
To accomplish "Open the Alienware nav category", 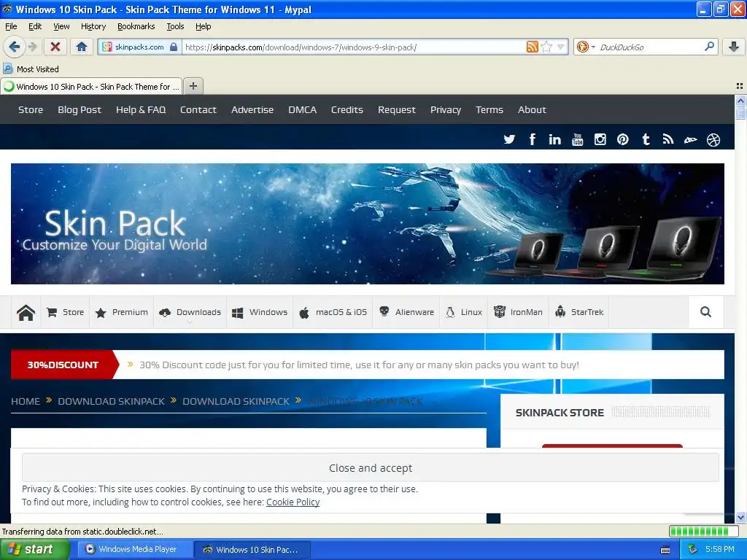I will pos(406,312).
